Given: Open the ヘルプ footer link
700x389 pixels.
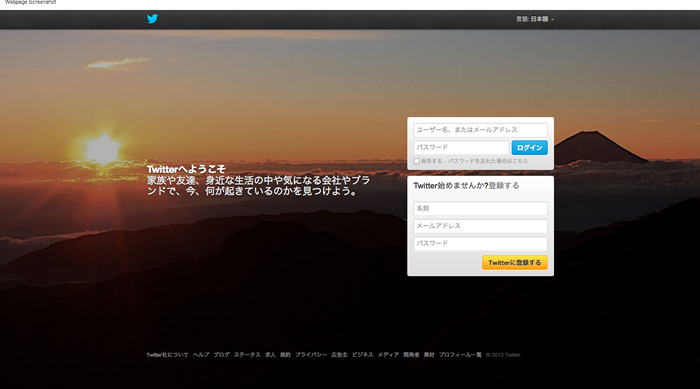Looking at the screenshot, I should coord(201,355).
